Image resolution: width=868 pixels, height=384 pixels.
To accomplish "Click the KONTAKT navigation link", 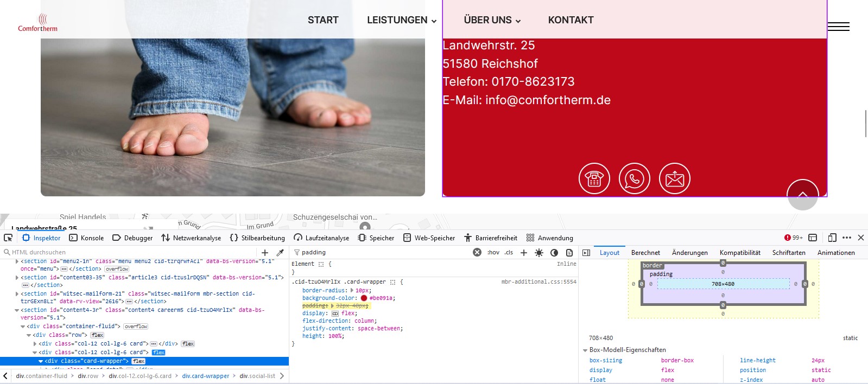I will (x=571, y=20).
